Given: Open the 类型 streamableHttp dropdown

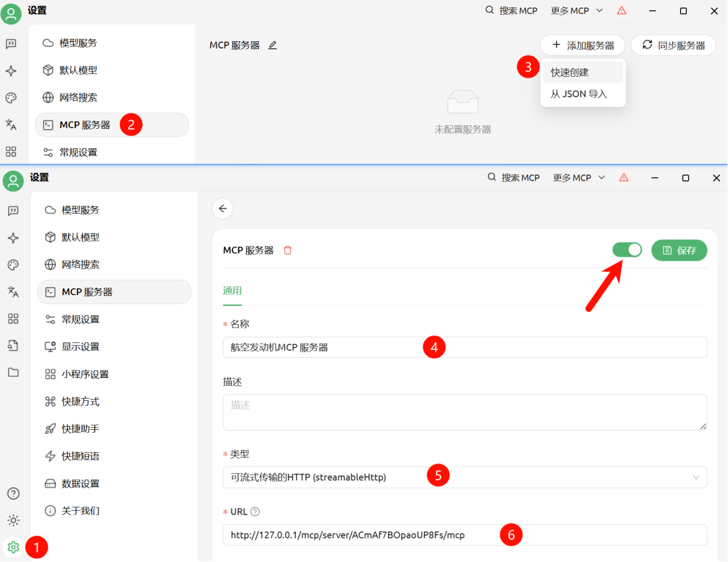Looking at the screenshot, I should (464, 477).
